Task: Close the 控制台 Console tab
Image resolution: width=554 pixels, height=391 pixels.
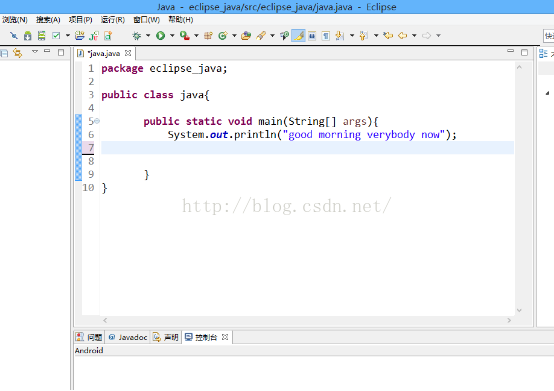Action: pyautogui.click(x=225, y=337)
